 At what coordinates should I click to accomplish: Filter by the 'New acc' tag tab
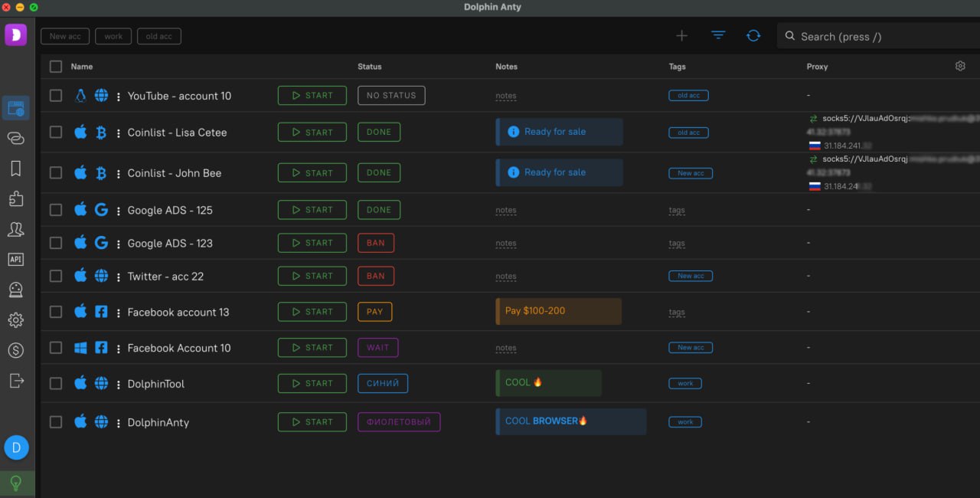pos(65,36)
